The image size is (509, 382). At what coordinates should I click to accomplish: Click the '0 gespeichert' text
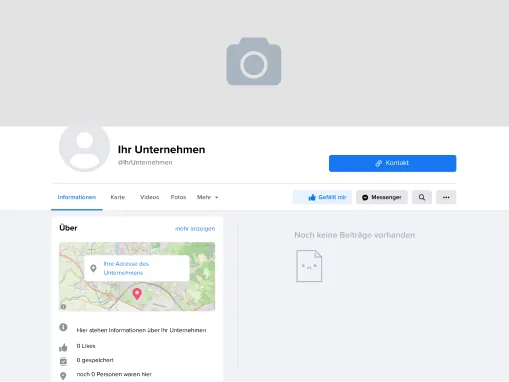[x=95, y=360]
